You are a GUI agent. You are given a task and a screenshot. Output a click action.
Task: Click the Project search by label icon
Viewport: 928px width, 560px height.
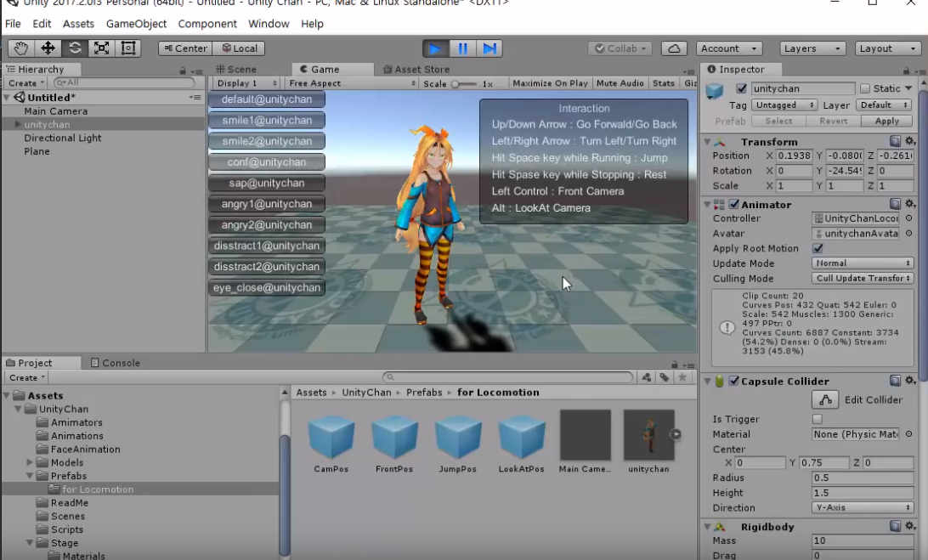pyautogui.click(x=664, y=377)
